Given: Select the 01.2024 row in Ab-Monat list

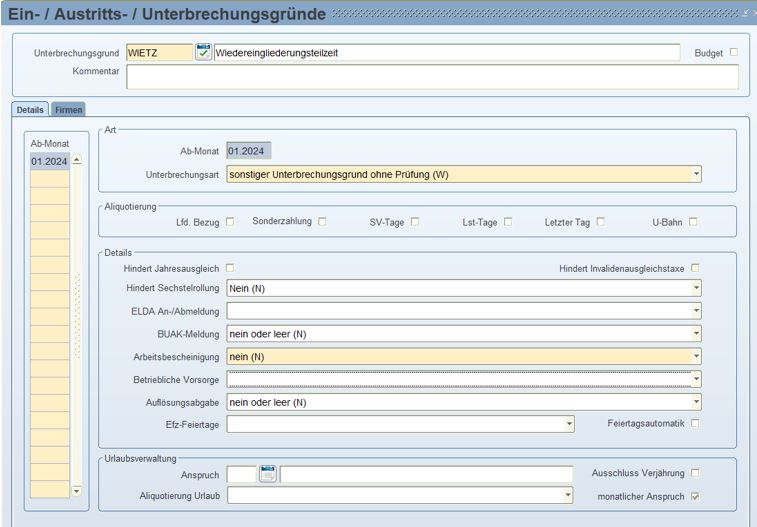Looking at the screenshot, I should click(49, 161).
